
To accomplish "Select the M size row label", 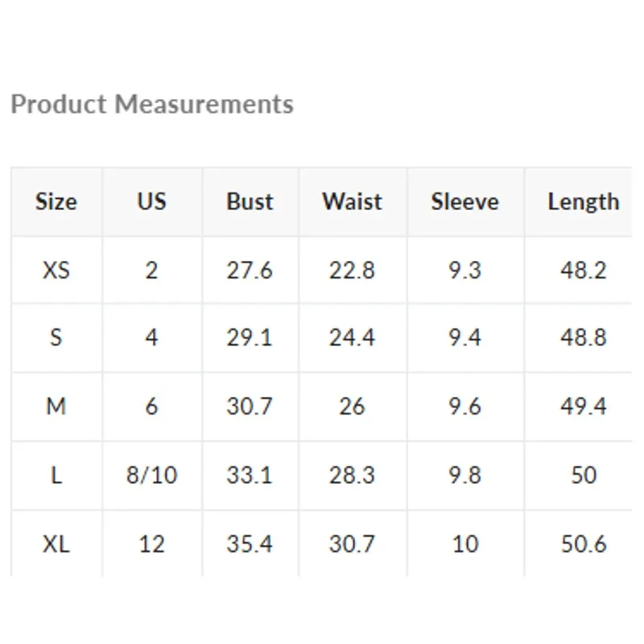I will coord(56,407).
